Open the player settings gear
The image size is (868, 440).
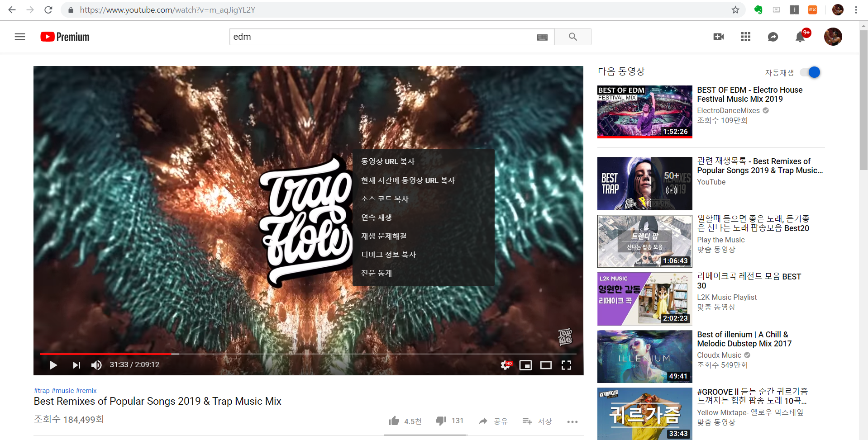pos(506,365)
